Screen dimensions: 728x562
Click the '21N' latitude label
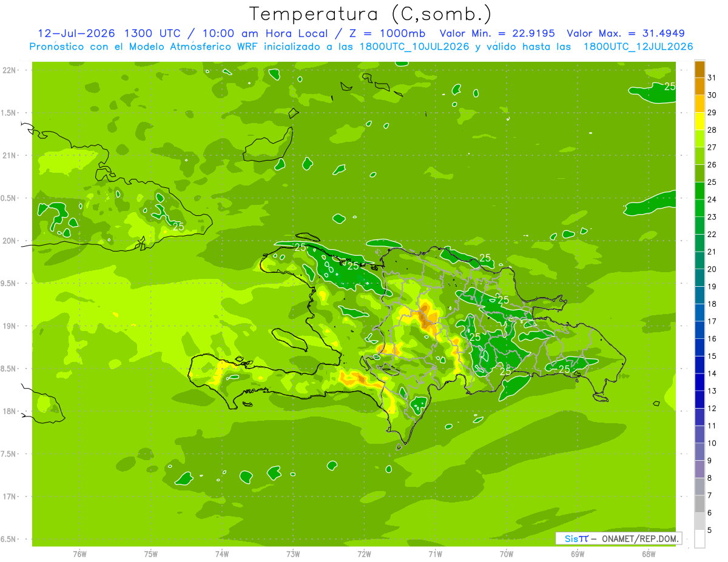[x=10, y=155]
